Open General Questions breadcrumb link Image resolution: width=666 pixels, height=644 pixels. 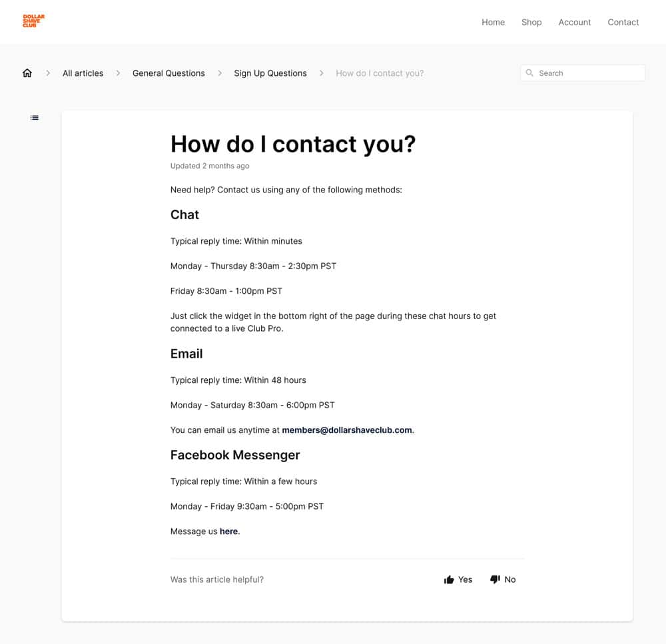(x=168, y=73)
